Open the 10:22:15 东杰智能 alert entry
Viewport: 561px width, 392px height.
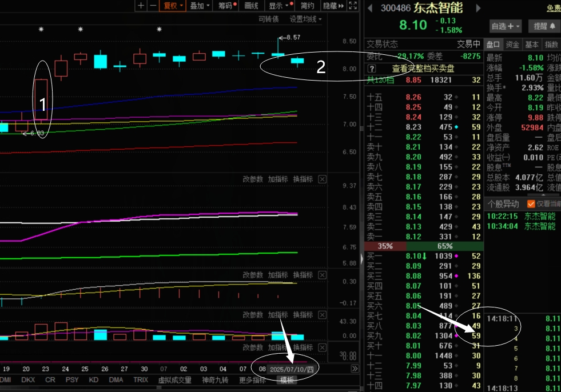tap(522, 217)
